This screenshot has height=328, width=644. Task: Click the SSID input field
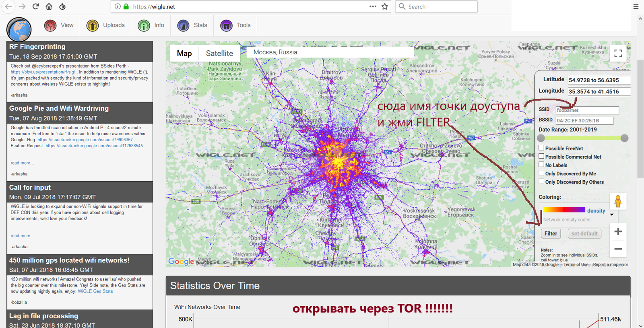click(587, 110)
